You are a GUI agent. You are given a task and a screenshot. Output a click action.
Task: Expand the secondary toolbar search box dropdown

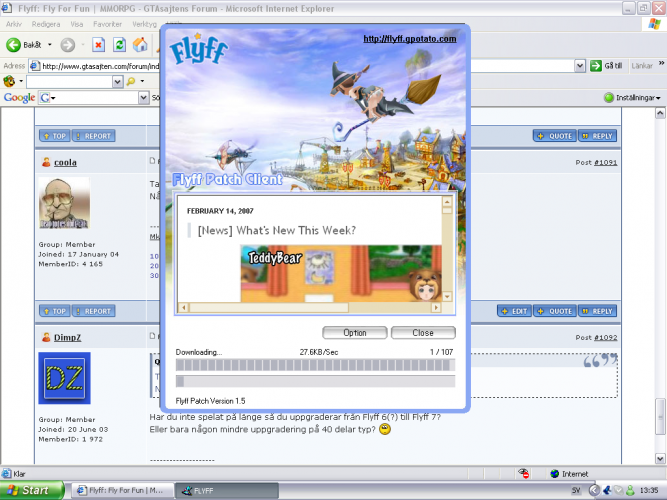[x=118, y=81]
